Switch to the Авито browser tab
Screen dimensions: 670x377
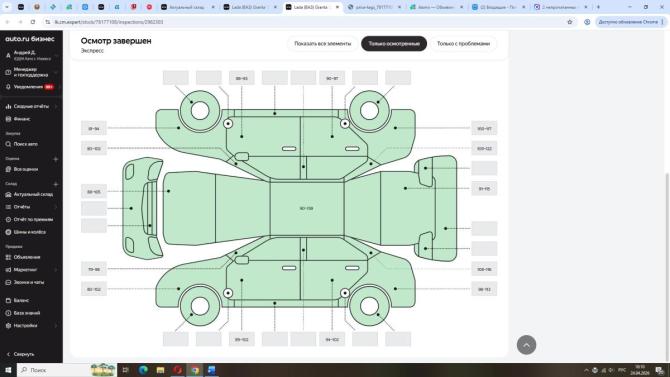pos(435,7)
